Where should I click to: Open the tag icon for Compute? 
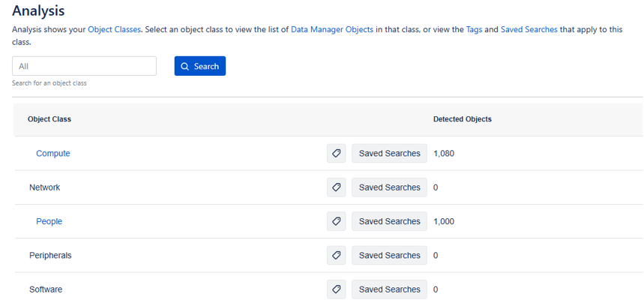[x=337, y=153]
